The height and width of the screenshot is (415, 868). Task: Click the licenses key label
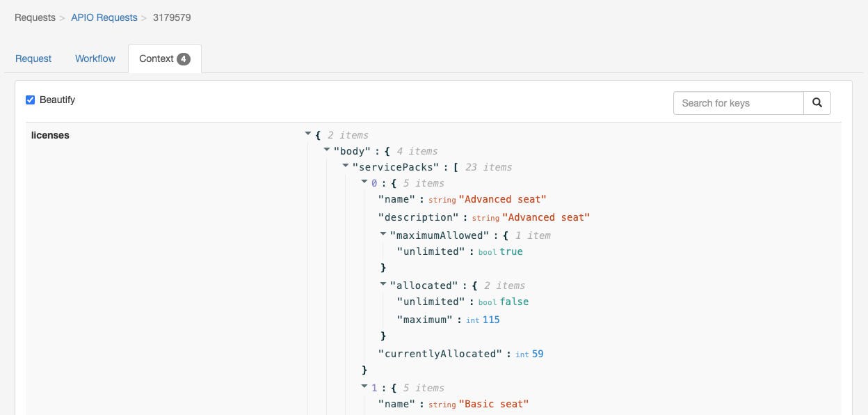[x=50, y=135]
